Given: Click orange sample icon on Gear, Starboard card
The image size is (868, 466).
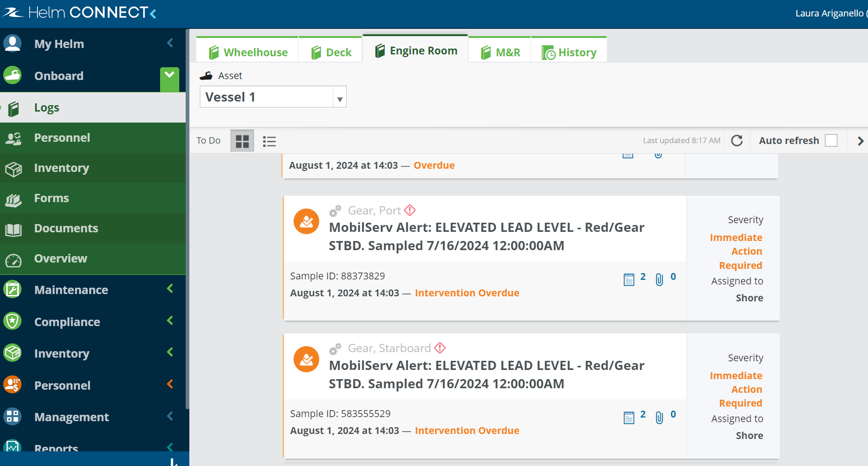Looking at the screenshot, I should tap(306, 359).
